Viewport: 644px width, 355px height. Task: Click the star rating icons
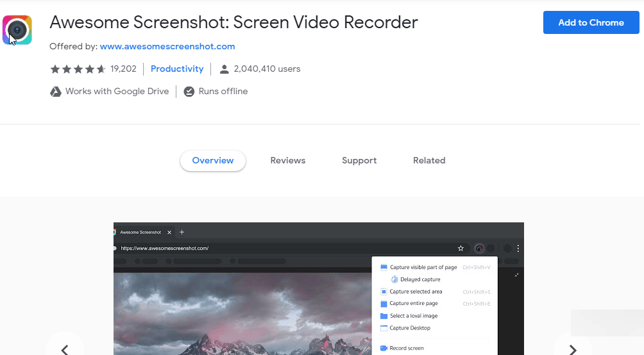pyautogui.click(x=78, y=69)
